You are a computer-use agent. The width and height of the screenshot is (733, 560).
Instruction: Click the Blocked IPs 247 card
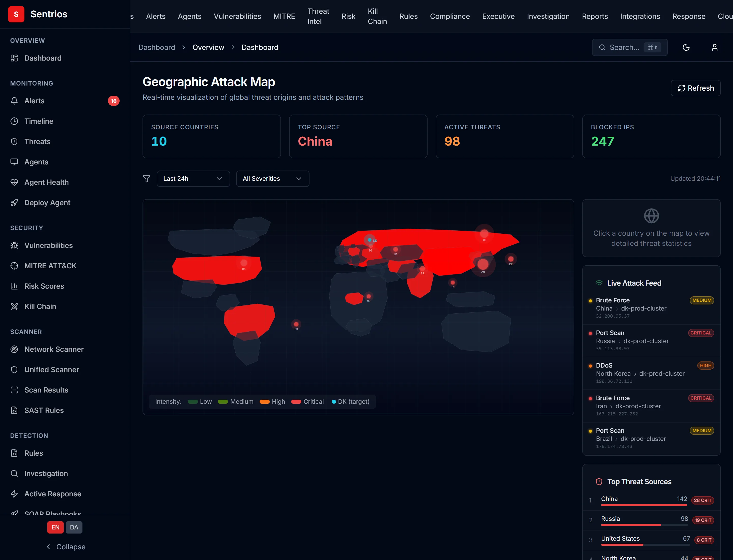(x=651, y=136)
